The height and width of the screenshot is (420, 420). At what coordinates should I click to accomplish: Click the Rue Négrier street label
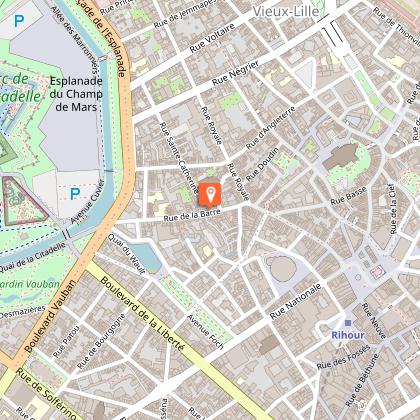click(236, 73)
